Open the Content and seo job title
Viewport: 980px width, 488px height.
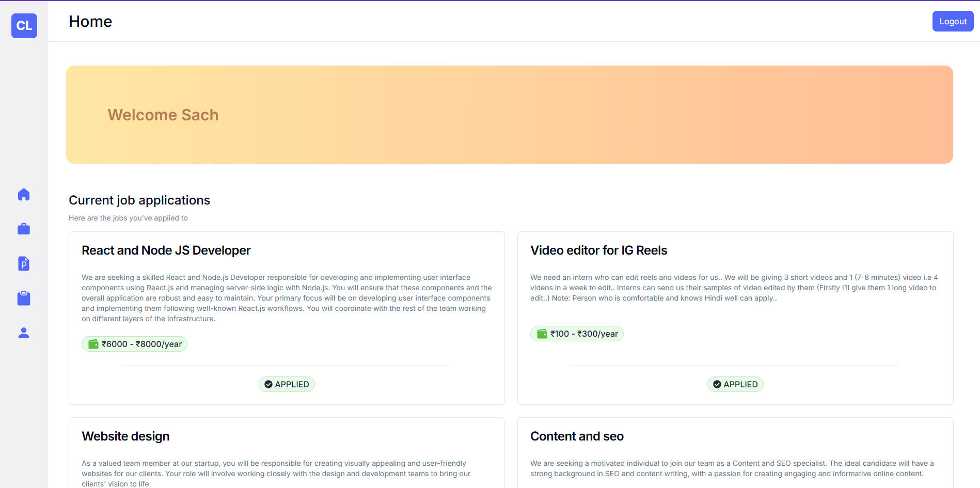click(x=577, y=436)
